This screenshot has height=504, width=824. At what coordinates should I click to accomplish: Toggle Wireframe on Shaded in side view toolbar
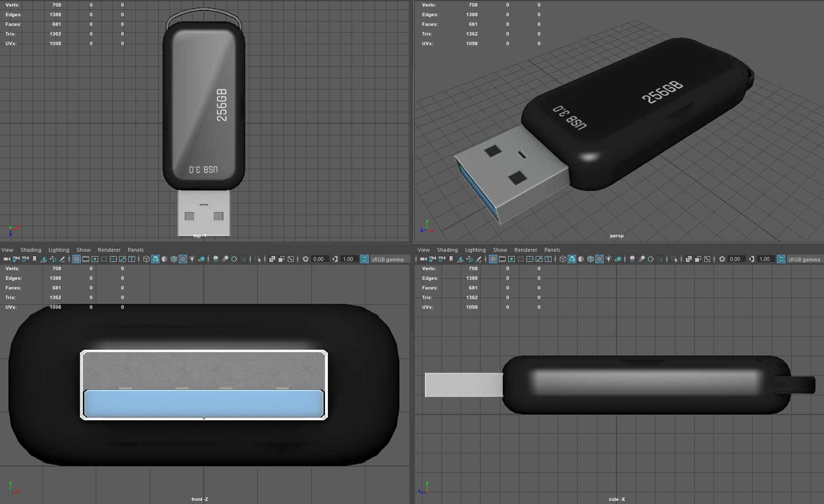click(x=590, y=259)
